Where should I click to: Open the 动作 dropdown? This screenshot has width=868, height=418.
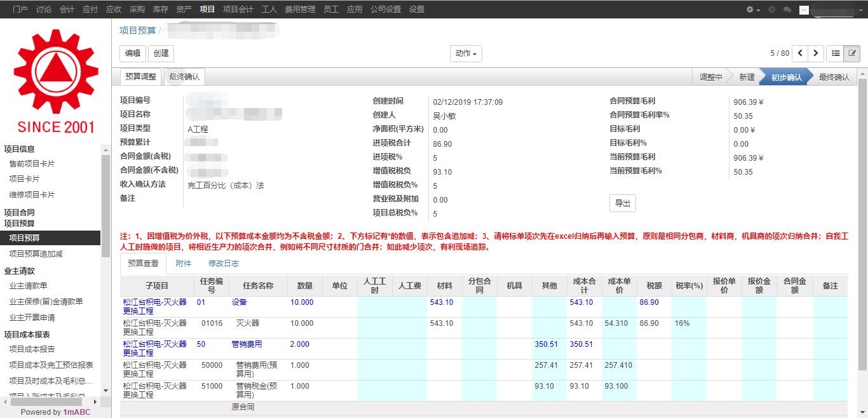click(x=466, y=53)
